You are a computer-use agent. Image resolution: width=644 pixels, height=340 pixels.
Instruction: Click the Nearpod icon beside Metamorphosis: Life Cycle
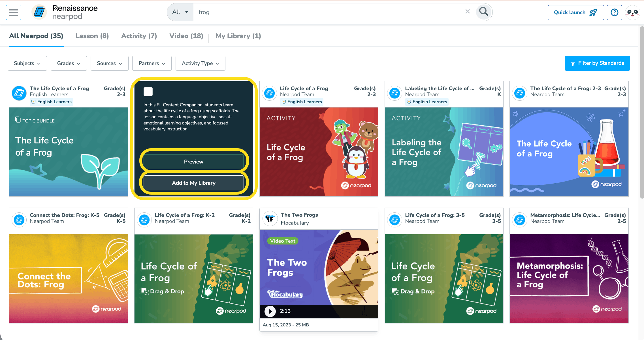[520, 220]
